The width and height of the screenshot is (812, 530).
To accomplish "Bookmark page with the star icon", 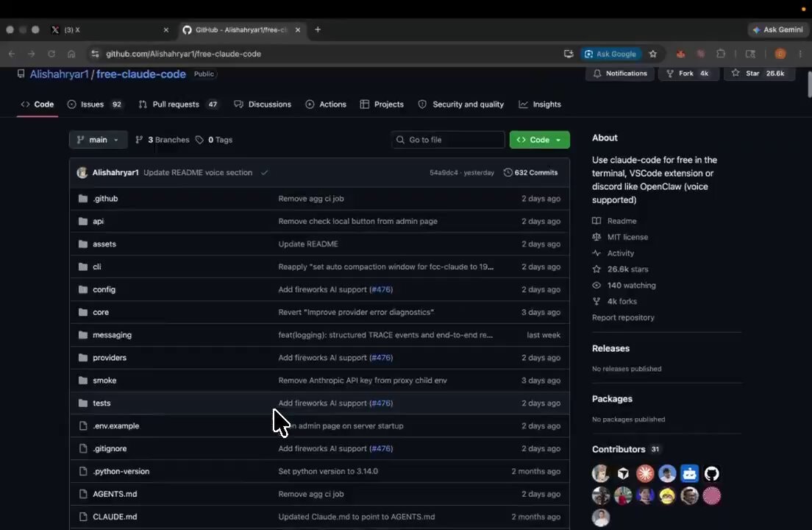I will 653,54.
